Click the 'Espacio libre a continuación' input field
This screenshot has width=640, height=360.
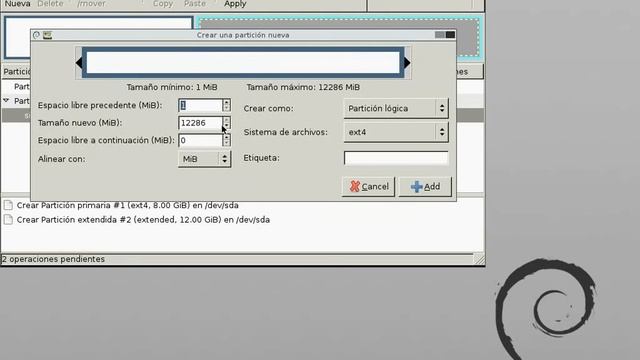[x=200, y=140]
